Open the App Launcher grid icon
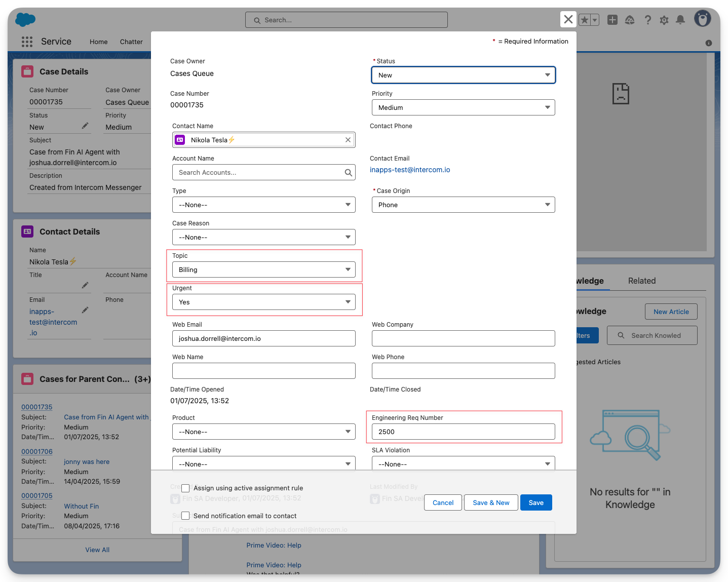This screenshot has width=728, height=582. pyautogui.click(x=27, y=42)
